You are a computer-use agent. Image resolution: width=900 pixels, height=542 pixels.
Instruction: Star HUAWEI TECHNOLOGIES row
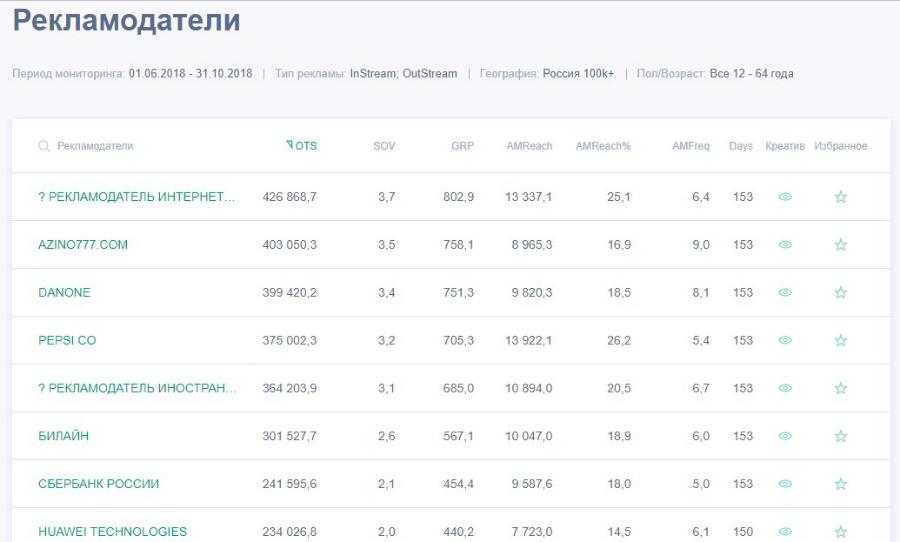tap(840, 532)
